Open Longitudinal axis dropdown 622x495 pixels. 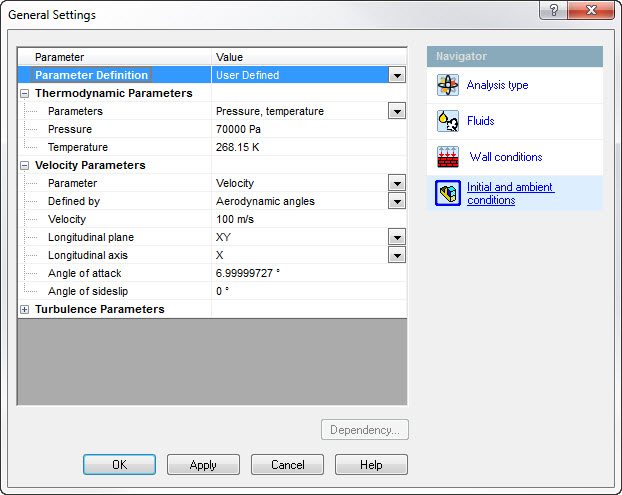(x=397, y=255)
